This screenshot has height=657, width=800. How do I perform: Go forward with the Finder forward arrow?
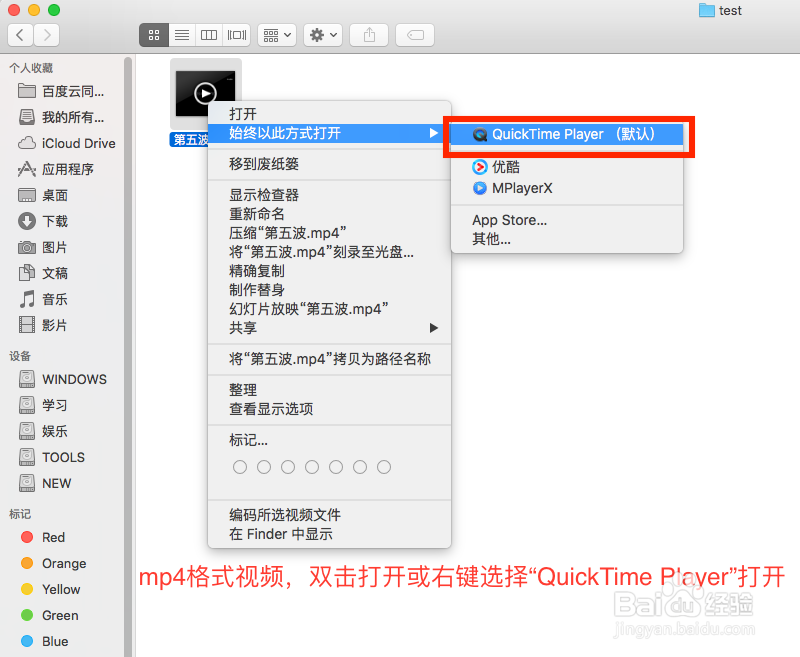click(x=47, y=35)
